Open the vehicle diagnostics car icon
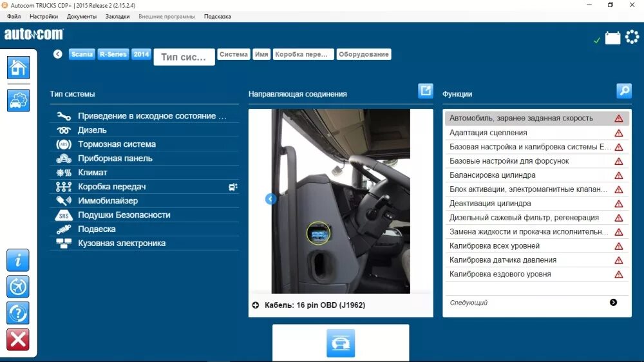This screenshot has height=362, width=644. (x=18, y=100)
